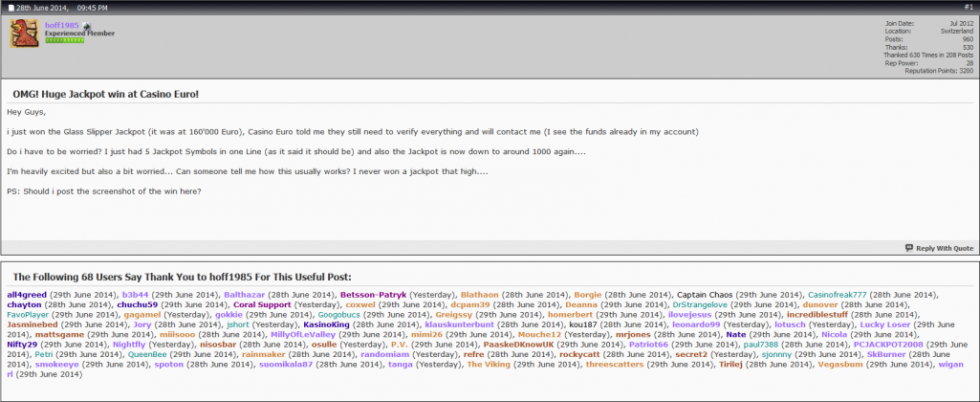This screenshot has width=980, height=402.
Task: Open lotusch's profile link
Action: 790,324
